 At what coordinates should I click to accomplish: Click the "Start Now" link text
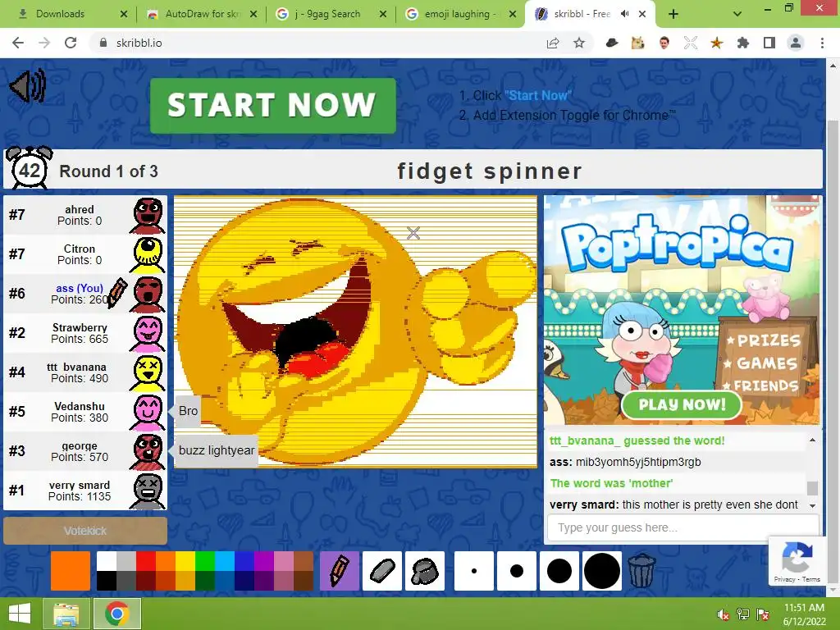[x=538, y=95]
